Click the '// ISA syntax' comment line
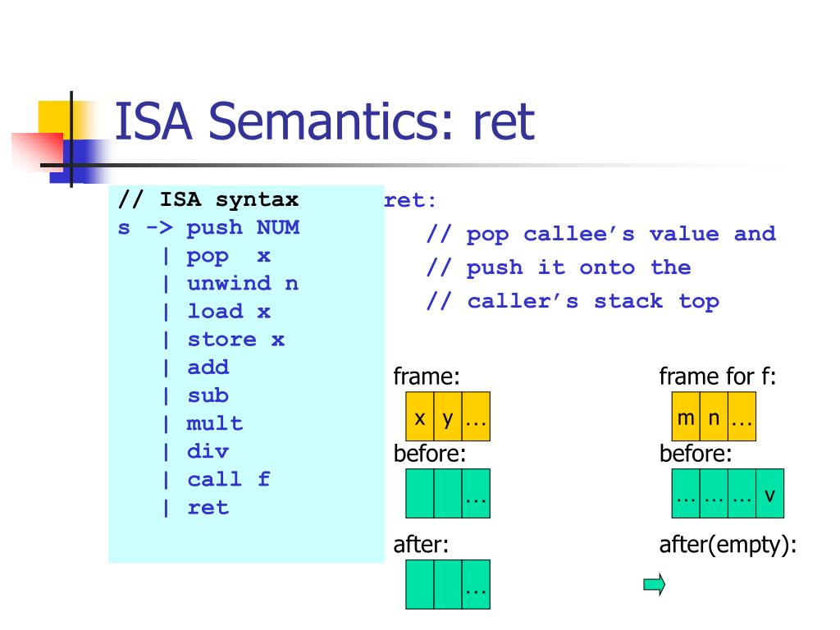This screenshot has height=630, width=840. (x=208, y=200)
